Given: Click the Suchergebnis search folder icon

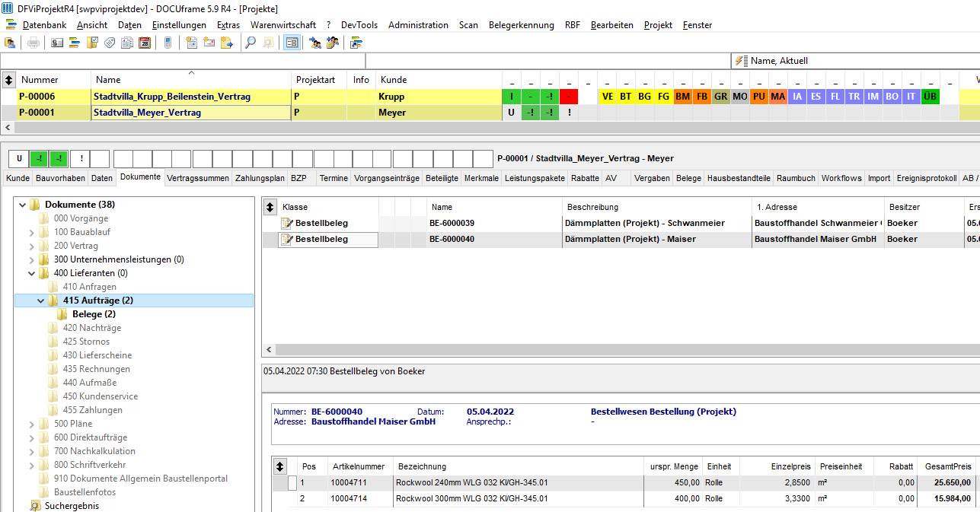Looking at the screenshot, I should click(x=35, y=506).
